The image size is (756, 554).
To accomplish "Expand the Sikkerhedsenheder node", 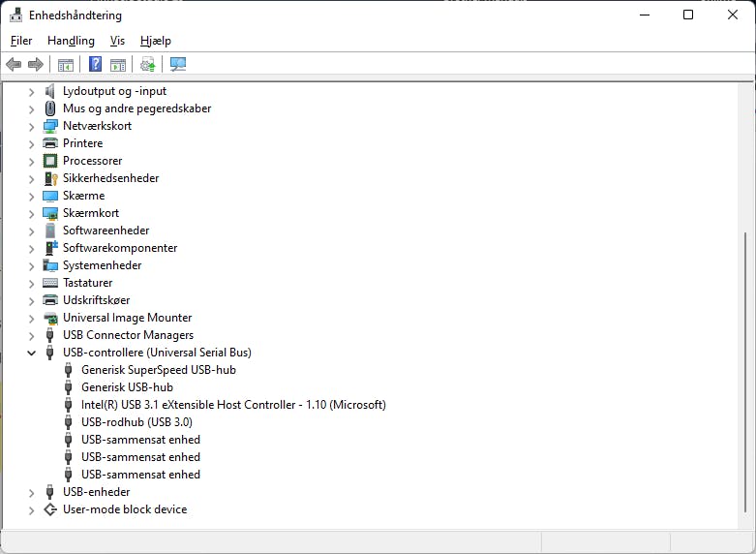I will pyautogui.click(x=31, y=178).
